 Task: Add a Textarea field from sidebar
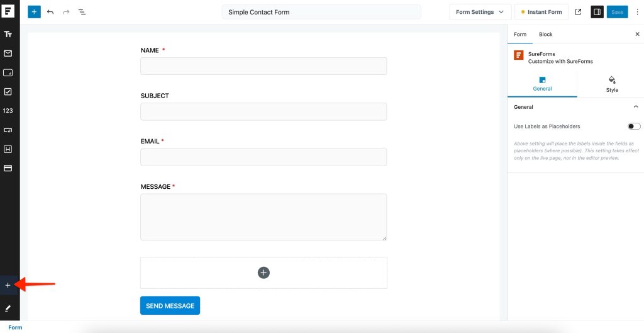pos(8,73)
